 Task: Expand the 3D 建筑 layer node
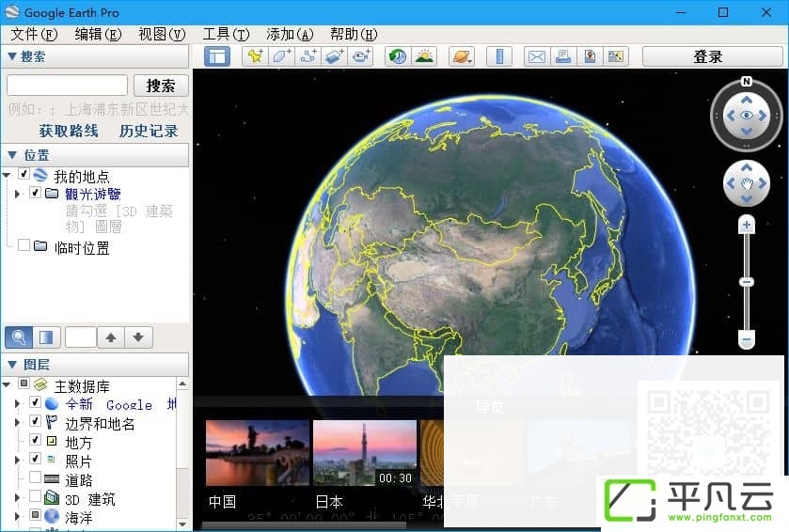tap(18, 497)
